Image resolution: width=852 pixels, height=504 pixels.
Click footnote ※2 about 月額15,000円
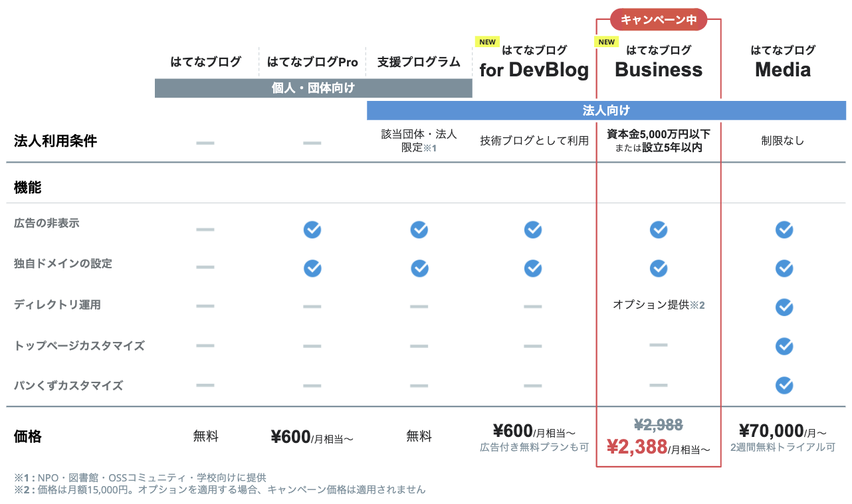(x=219, y=490)
